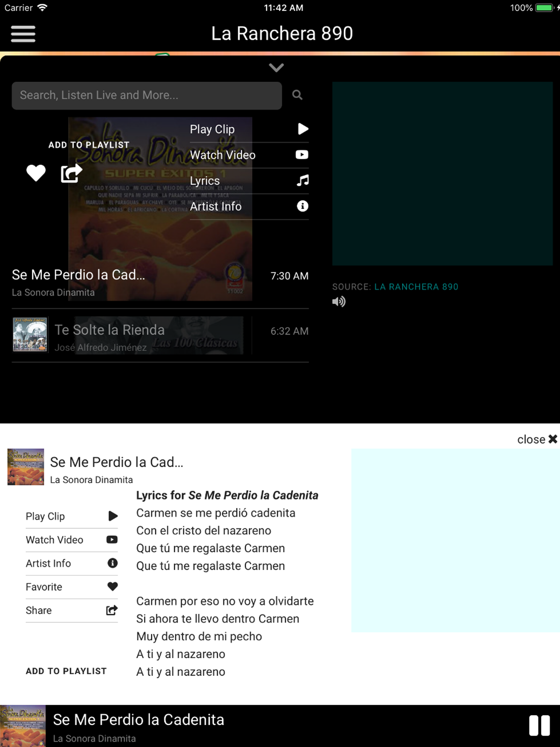Open the hamburger menu

click(x=23, y=34)
